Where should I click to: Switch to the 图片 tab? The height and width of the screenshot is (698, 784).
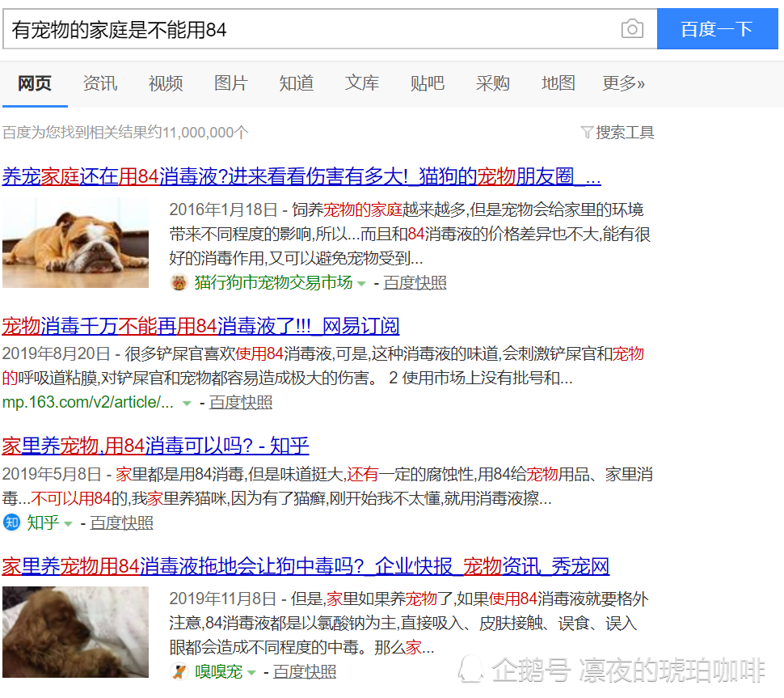(231, 83)
